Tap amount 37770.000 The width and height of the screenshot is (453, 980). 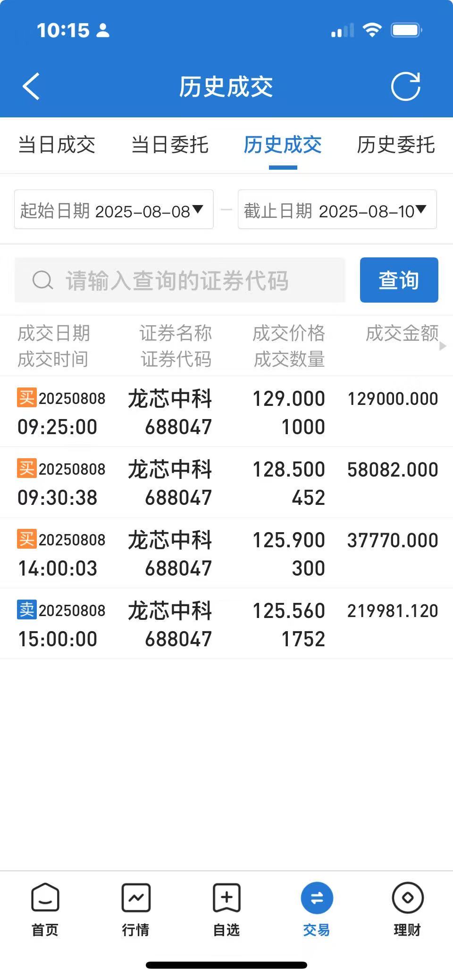pos(393,540)
